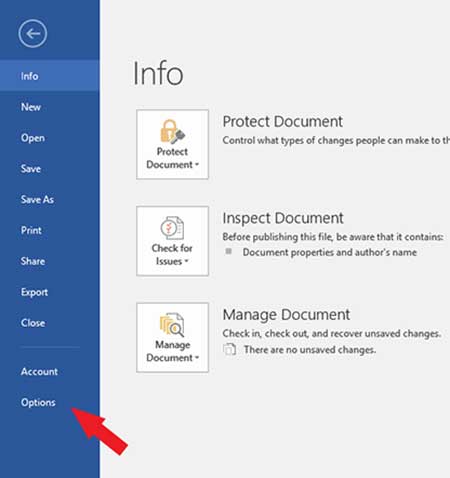Expand the Manage Document dropdown arrow
This screenshot has height=478, width=450.
pos(197,357)
